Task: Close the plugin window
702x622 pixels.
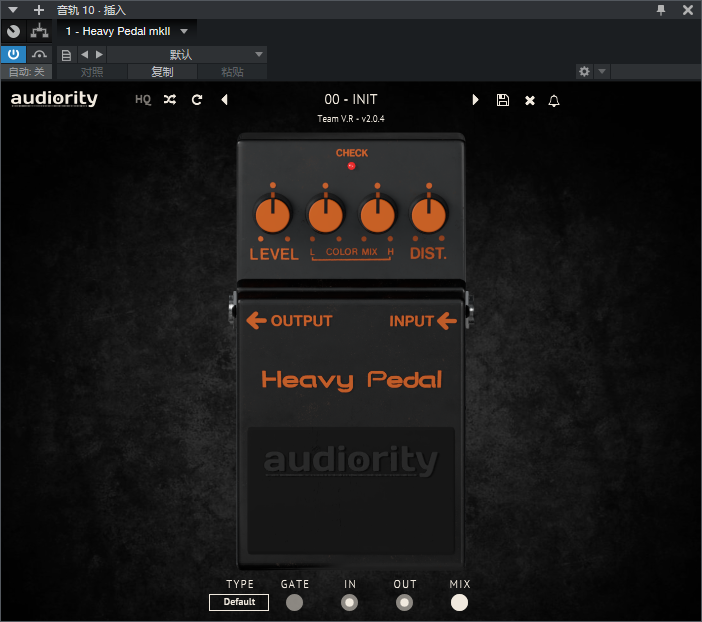Action: 688,9
